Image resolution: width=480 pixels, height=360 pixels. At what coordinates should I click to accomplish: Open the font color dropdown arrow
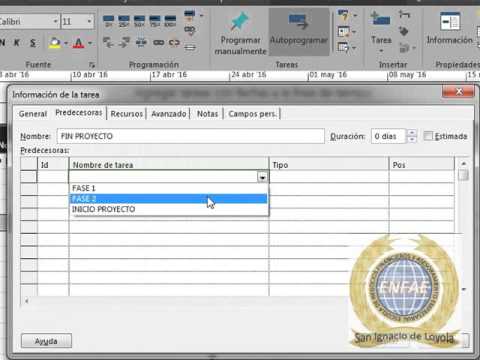(x=90, y=43)
